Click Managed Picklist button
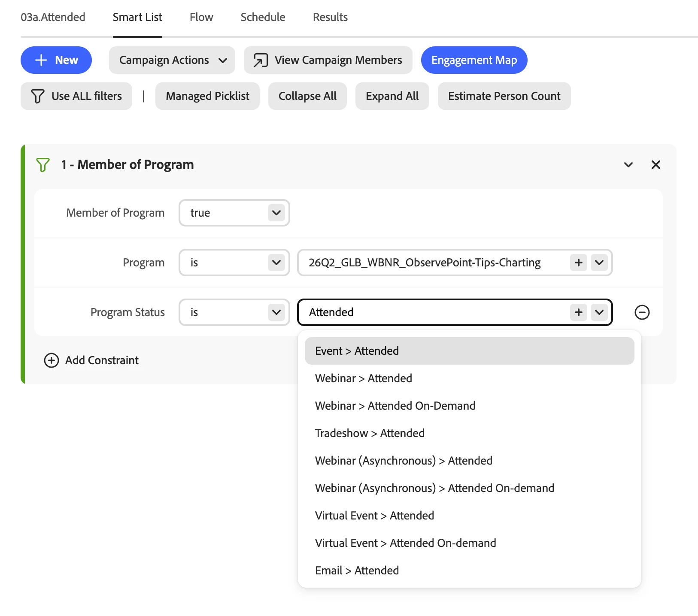The width and height of the screenshot is (698, 616). [207, 96]
